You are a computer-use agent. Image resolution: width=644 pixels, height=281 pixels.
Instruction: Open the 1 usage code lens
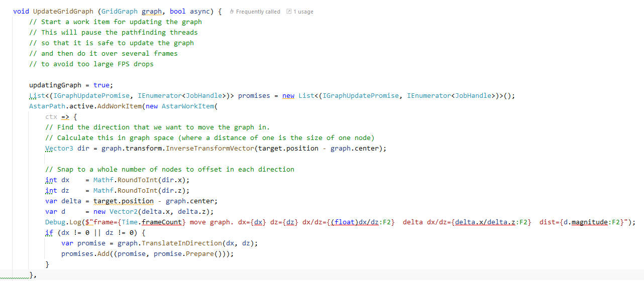click(303, 12)
